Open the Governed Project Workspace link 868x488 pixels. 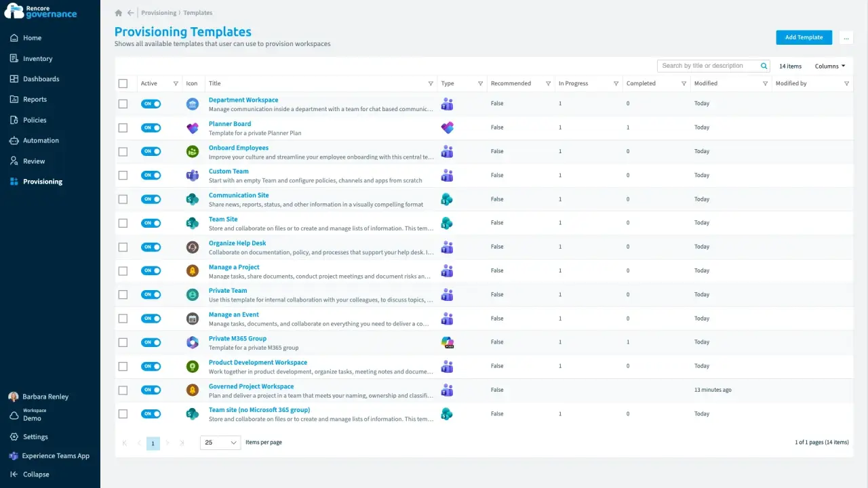(x=251, y=386)
